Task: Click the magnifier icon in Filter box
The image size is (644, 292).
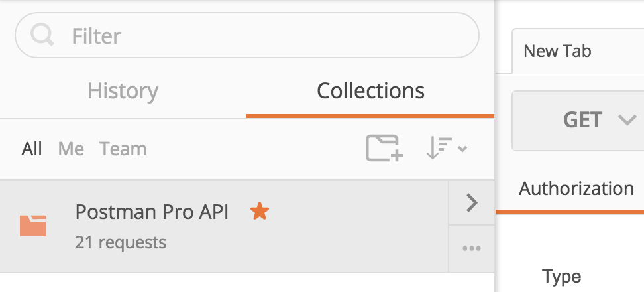Action: 42,35
